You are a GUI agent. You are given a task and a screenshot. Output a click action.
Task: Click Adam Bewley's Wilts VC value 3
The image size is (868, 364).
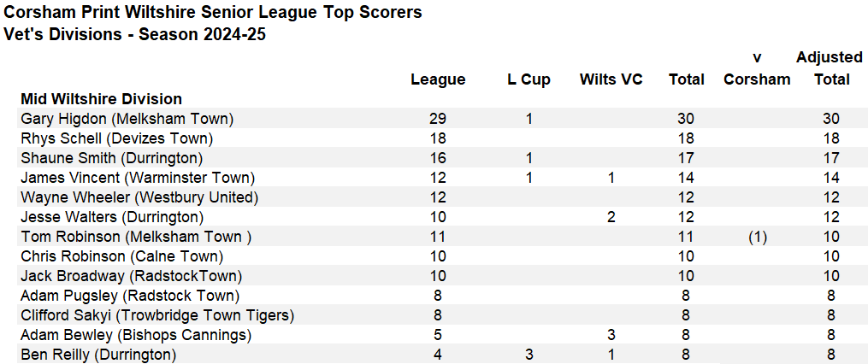(611, 335)
